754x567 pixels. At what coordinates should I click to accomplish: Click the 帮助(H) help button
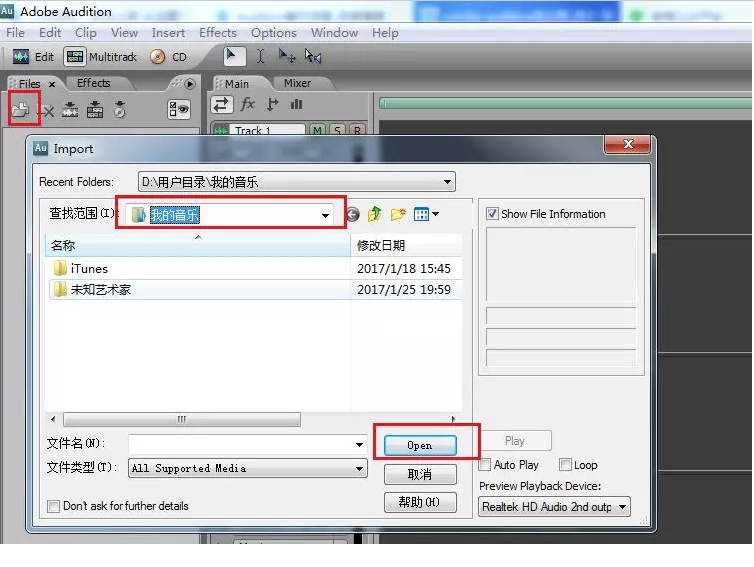click(420, 503)
